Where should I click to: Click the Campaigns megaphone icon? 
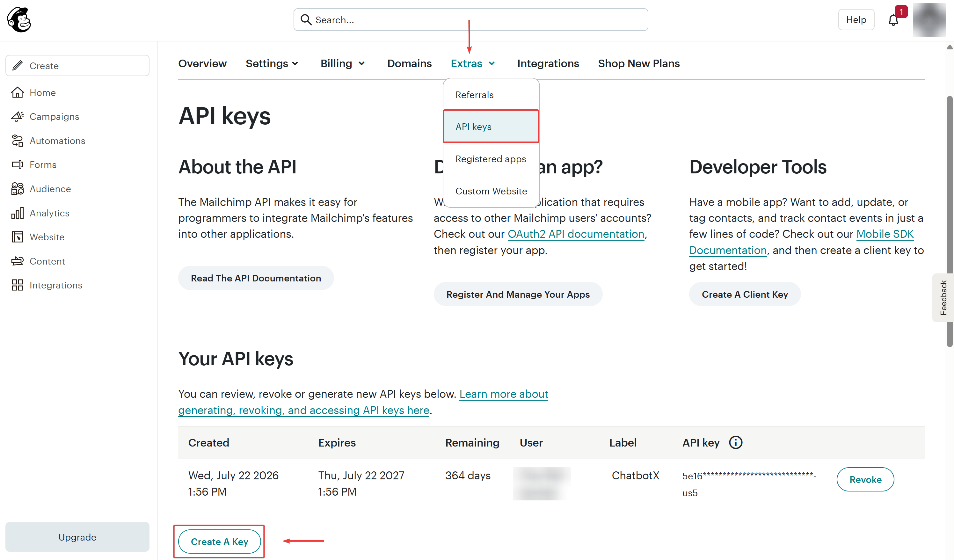coord(18,117)
